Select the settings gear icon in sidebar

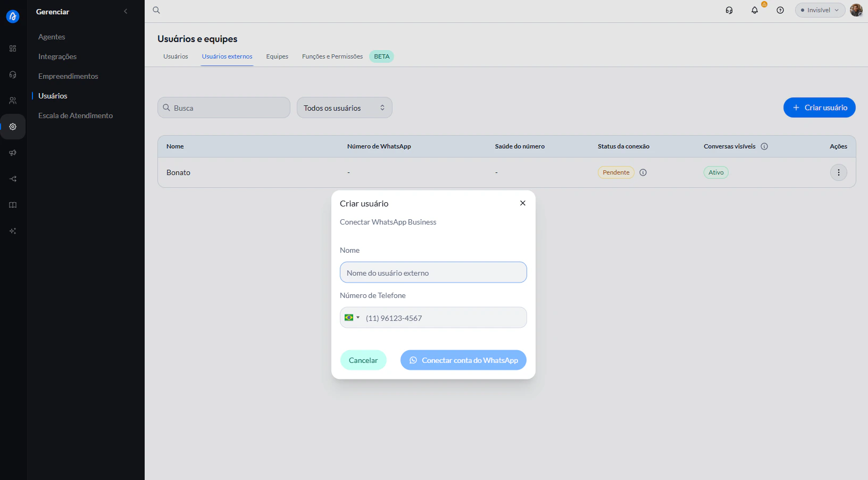[13, 127]
